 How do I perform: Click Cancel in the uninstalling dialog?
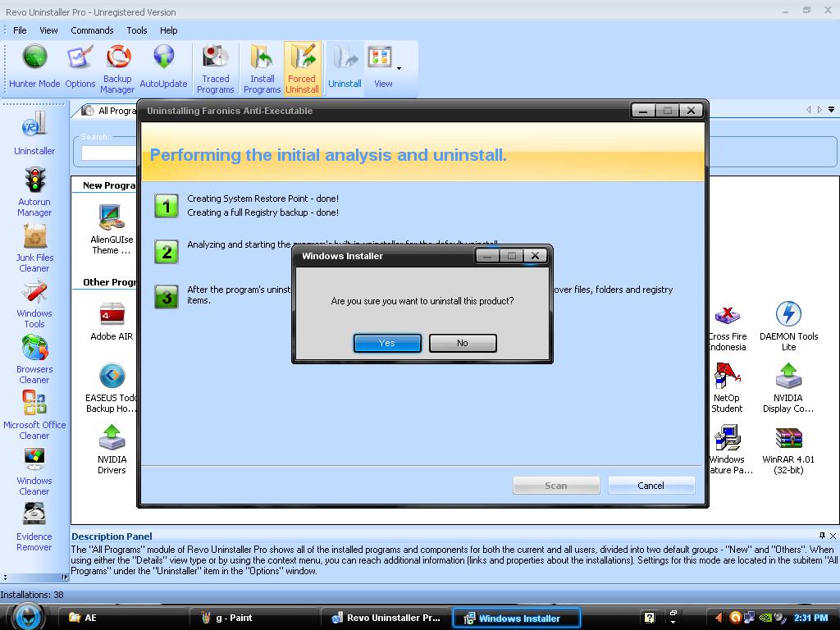(x=651, y=486)
